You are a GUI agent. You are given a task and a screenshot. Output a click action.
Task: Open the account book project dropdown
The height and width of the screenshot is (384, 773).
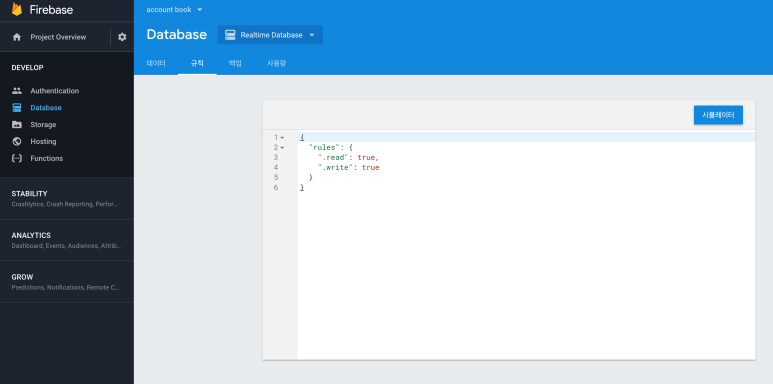[174, 9]
